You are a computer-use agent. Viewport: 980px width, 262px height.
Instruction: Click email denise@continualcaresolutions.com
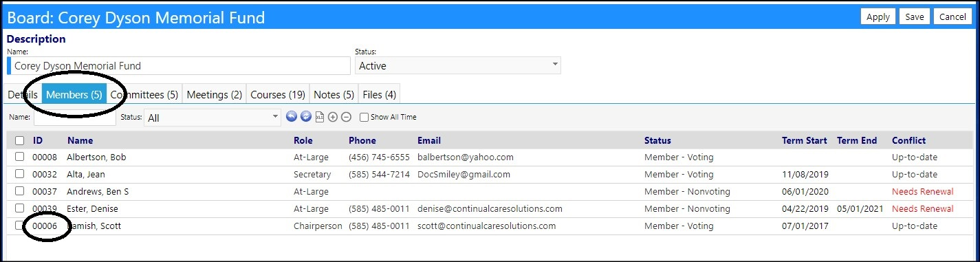point(490,208)
